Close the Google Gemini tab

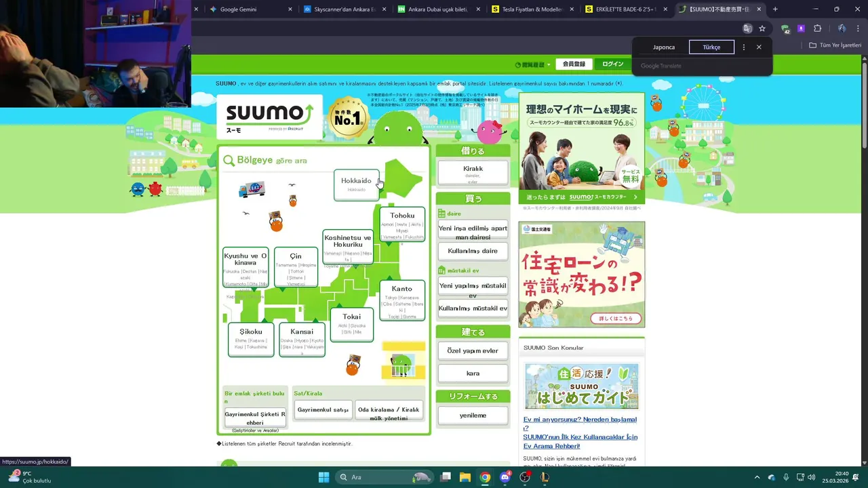click(290, 9)
